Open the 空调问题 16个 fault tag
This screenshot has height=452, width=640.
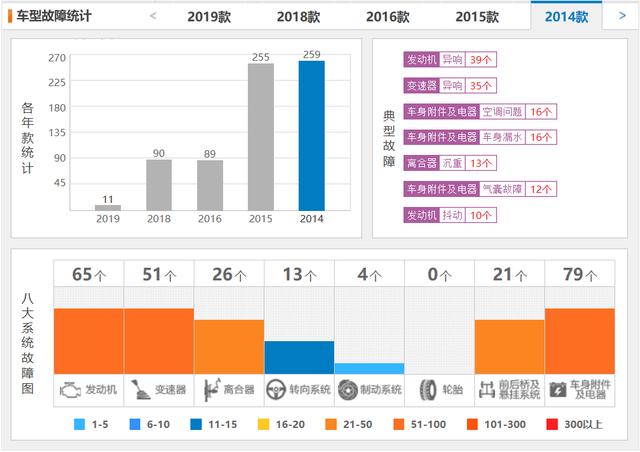480,111
